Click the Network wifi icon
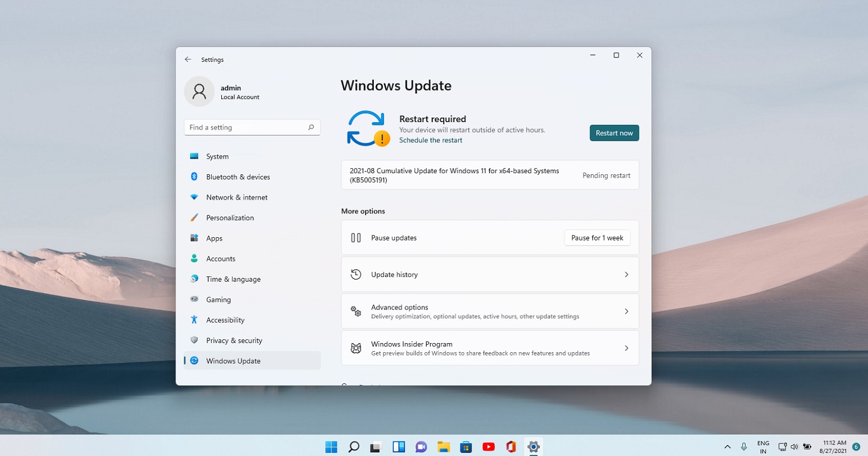The image size is (868, 456). pyautogui.click(x=194, y=197)
